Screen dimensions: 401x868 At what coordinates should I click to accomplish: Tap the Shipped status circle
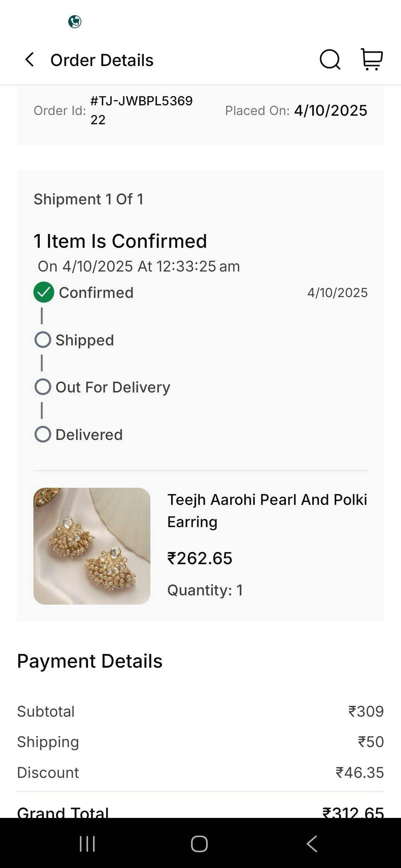click(43, 340)
